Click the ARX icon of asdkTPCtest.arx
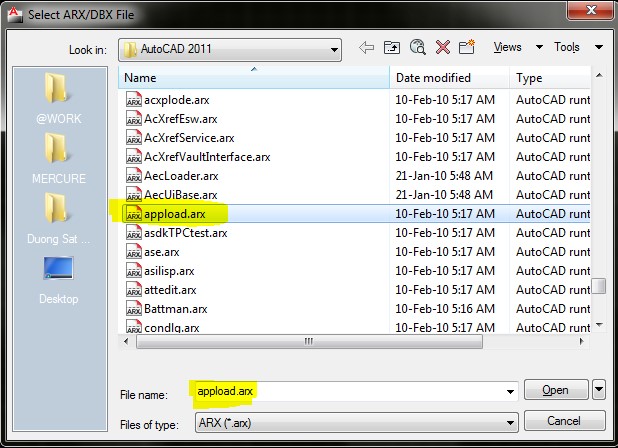Image resolution: width=618 pixels, height=448 pixels. (134, 232)
